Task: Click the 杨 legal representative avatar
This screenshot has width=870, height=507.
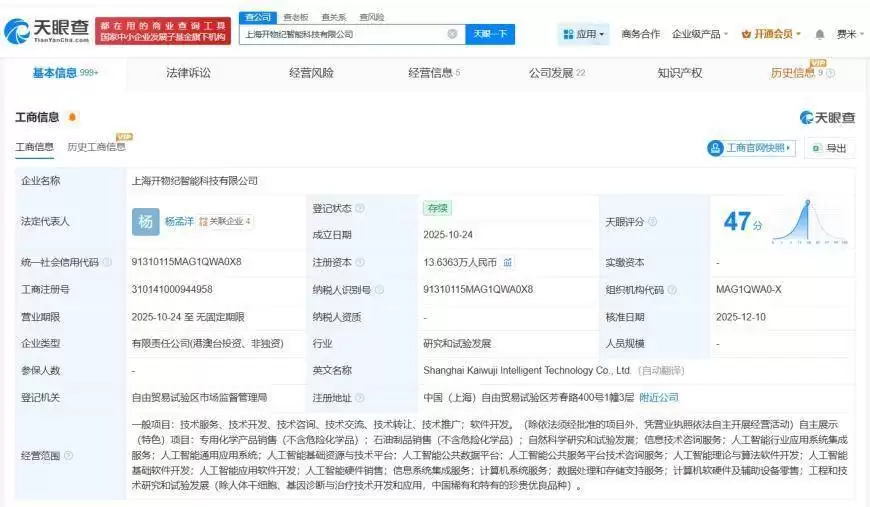Action: pyautogui.click(x=146, y=222)
